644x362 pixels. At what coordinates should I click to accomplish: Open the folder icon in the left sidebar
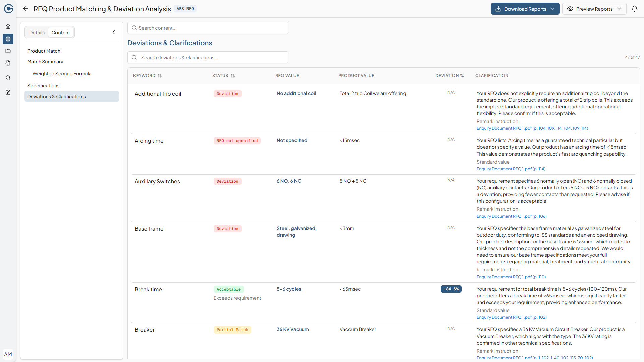click(8, 51)
